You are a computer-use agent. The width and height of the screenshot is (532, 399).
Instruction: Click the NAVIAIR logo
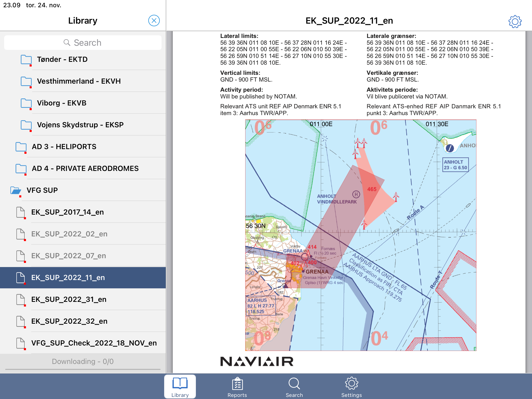click(257, 361)
